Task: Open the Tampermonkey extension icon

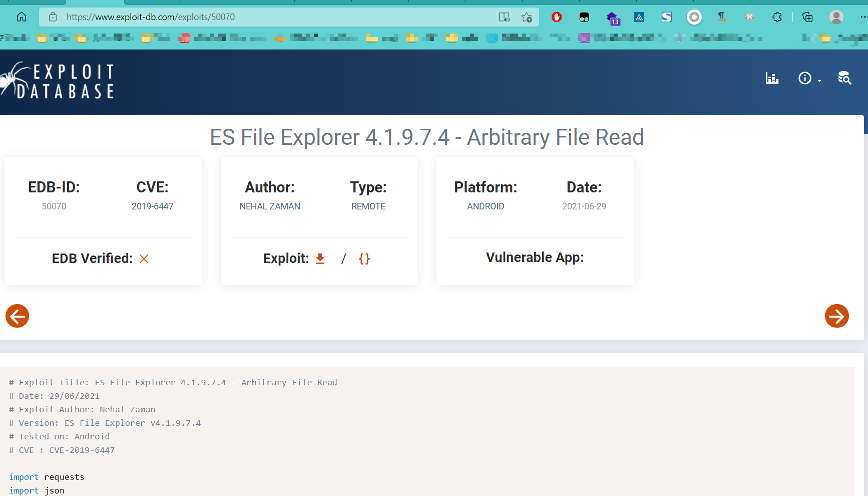Action: click(584, 18)
